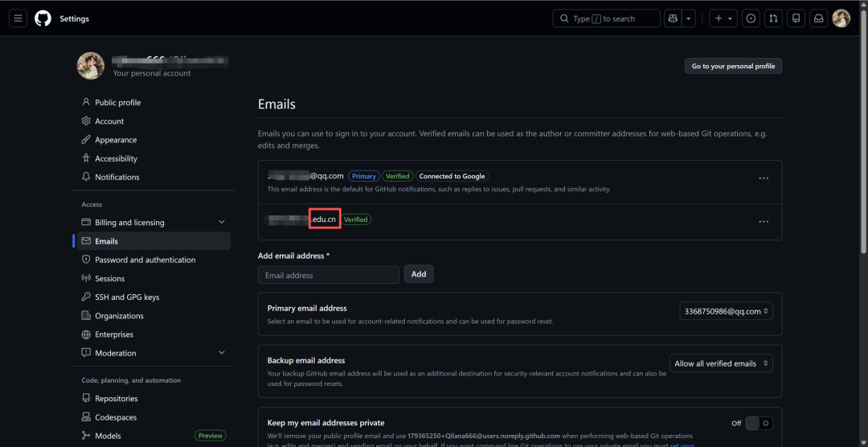Click the search bar in header
868x447 pixels.
point(606,18)
